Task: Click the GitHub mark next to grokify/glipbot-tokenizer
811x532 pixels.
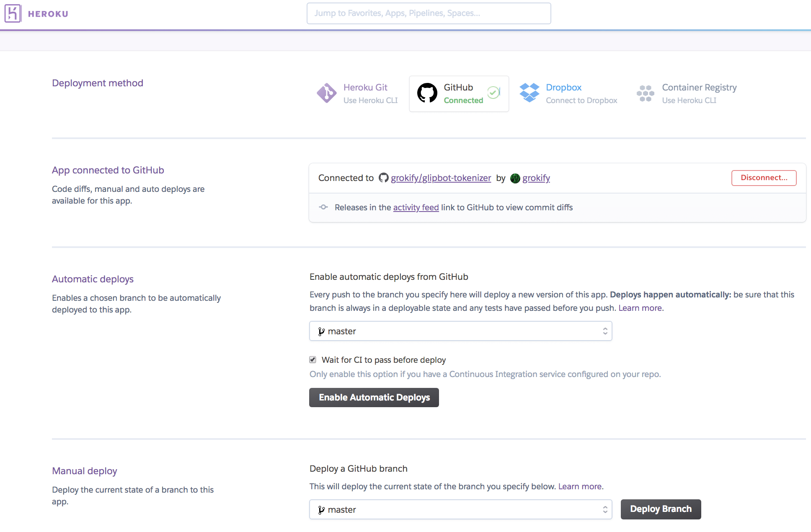Action: (x=383, y=178)
